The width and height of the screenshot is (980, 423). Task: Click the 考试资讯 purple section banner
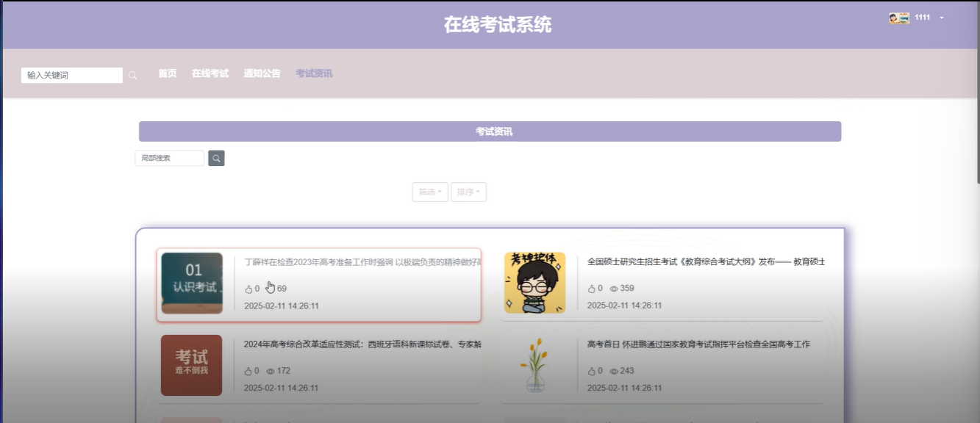click(490, 131)
